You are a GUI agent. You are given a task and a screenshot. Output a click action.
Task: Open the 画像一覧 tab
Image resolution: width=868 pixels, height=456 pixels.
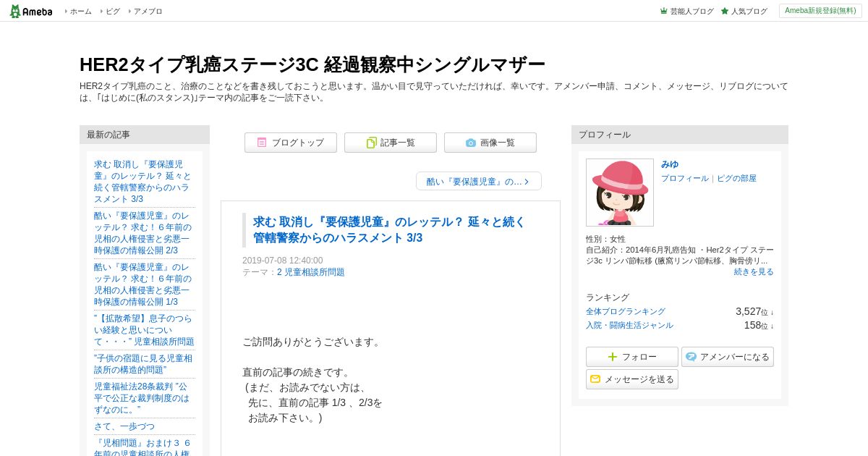pyautogui.click(x=490, y=143)
